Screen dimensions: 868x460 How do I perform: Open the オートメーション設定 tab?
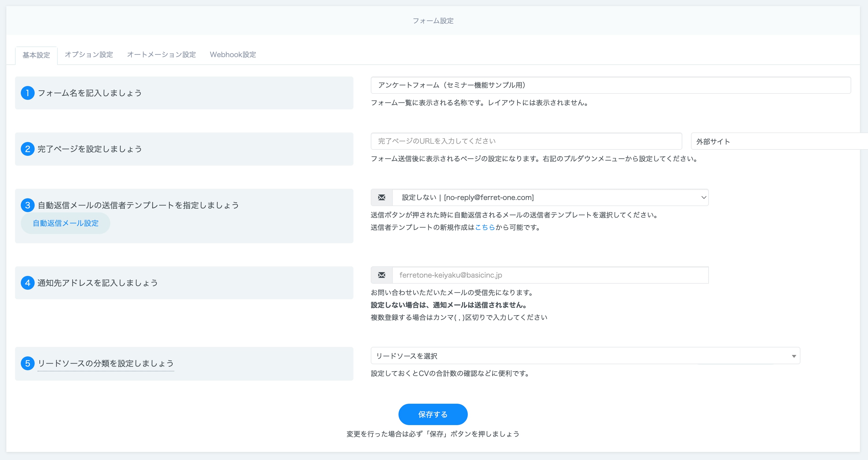pyautogui.click(x=161, y=55)
